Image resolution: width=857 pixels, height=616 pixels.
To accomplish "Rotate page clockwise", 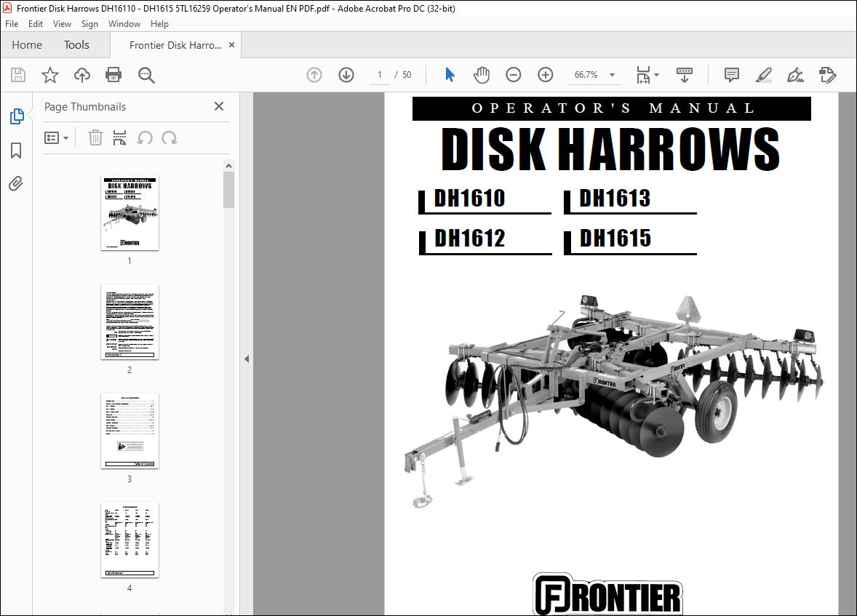I will click(170, 137).
